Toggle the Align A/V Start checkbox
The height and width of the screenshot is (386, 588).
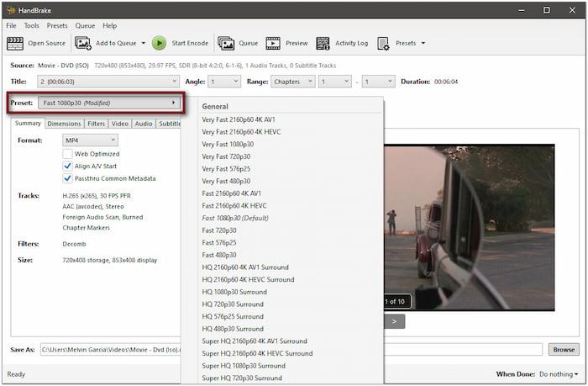67,166
